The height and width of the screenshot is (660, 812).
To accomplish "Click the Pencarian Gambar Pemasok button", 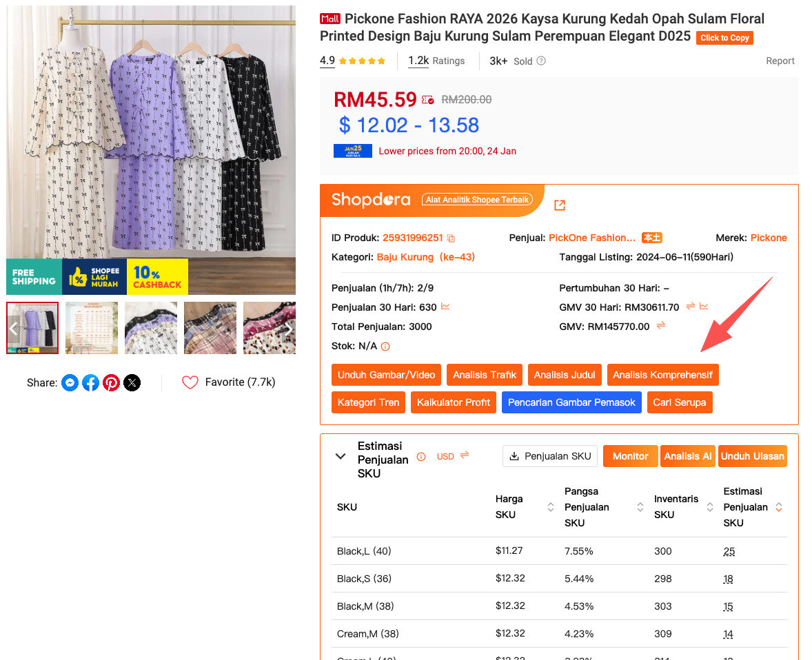I will [571, 402].
